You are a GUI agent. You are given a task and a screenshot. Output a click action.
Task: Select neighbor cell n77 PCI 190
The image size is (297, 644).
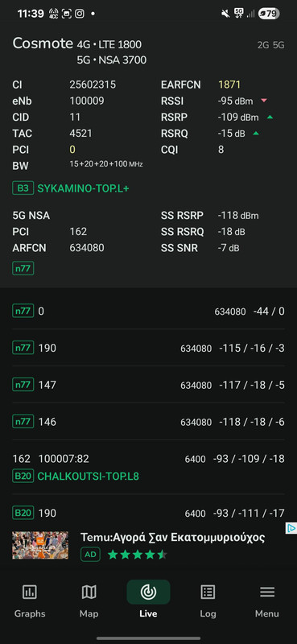click(x=148, y=349)
